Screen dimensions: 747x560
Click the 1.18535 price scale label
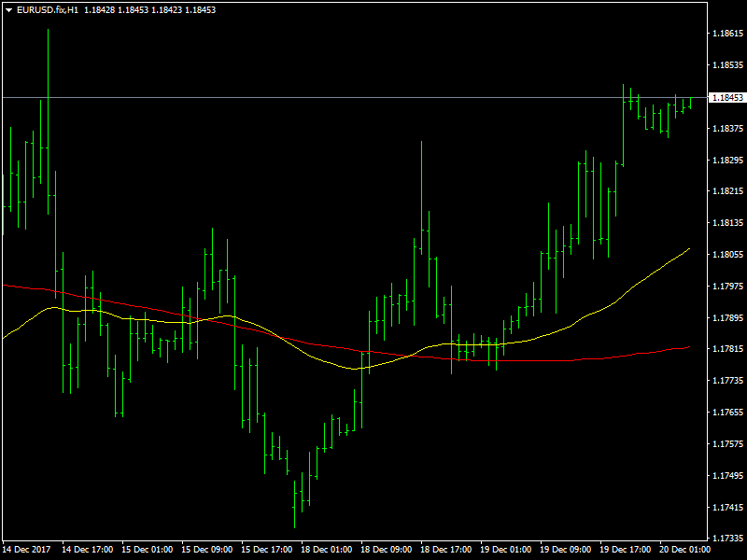(x=727, y=64)
